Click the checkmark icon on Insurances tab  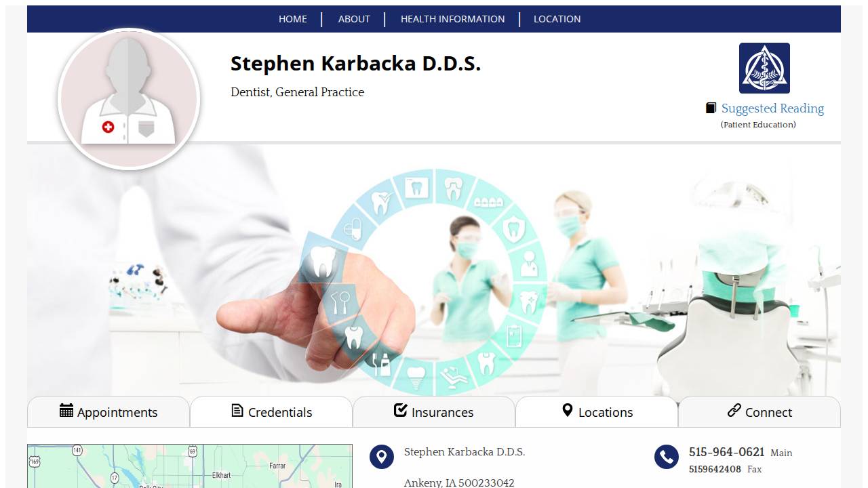(399, 409)
